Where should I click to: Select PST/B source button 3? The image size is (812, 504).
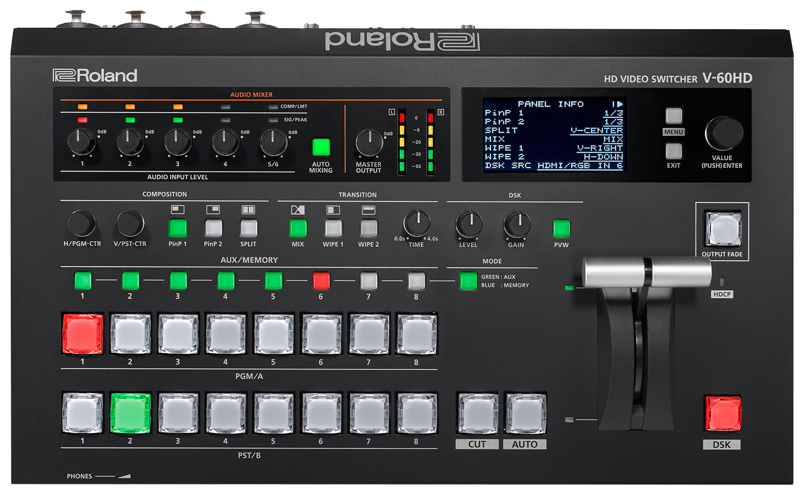coord(178,413)
